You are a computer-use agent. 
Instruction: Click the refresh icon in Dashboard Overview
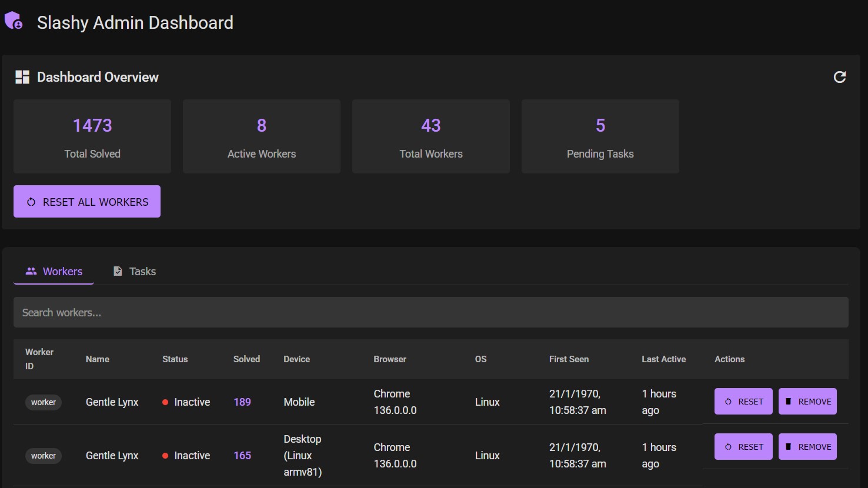pyautogui.click(x=840, y=77)
